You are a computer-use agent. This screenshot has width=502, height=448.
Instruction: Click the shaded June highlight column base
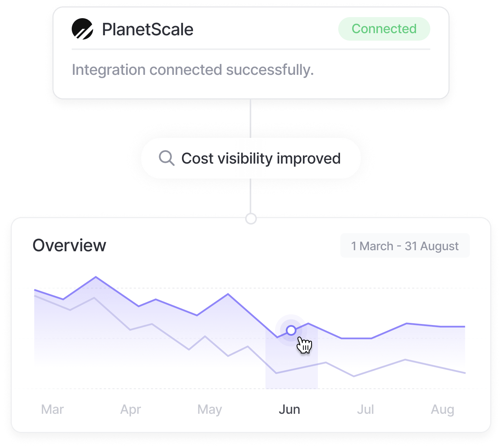pyautogui.click(x=291, y=383)
